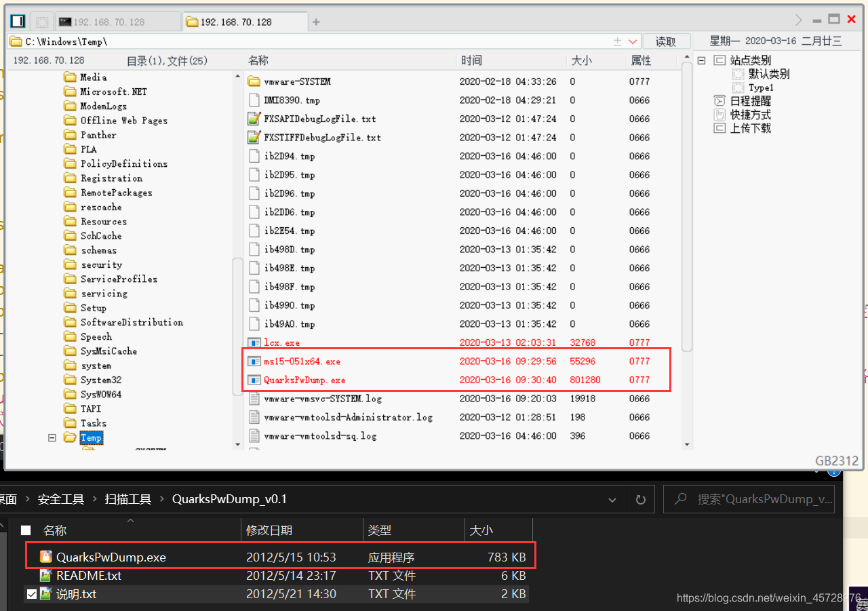Select the ServiceProfiles folder
868x611 pixels.
(119, 279)
